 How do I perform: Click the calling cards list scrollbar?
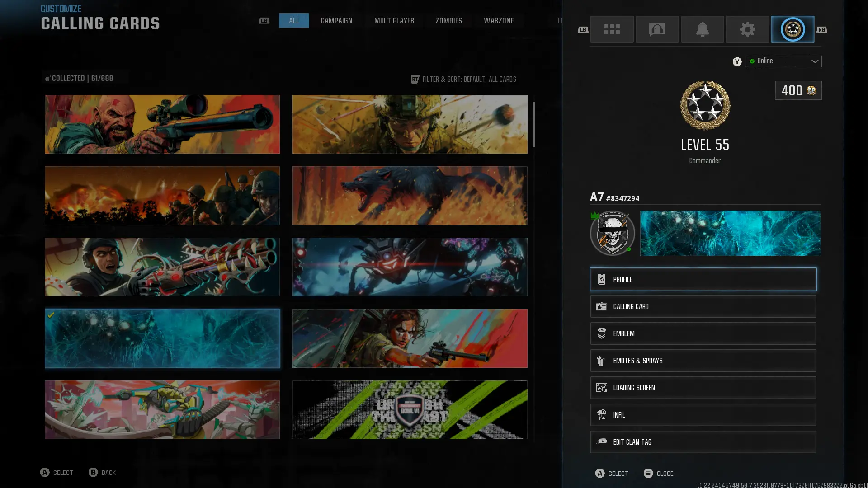pyautogui.click(x=534, y=125)
